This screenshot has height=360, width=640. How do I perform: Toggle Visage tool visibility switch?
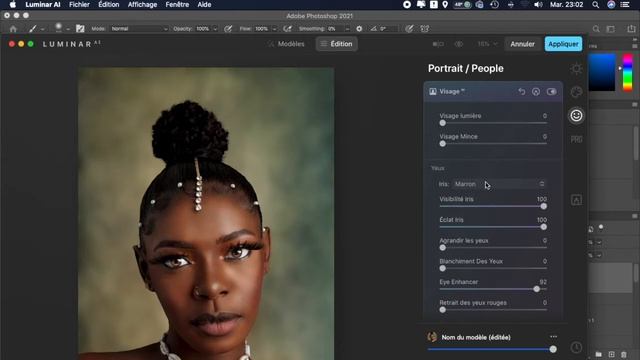point(551,91)
